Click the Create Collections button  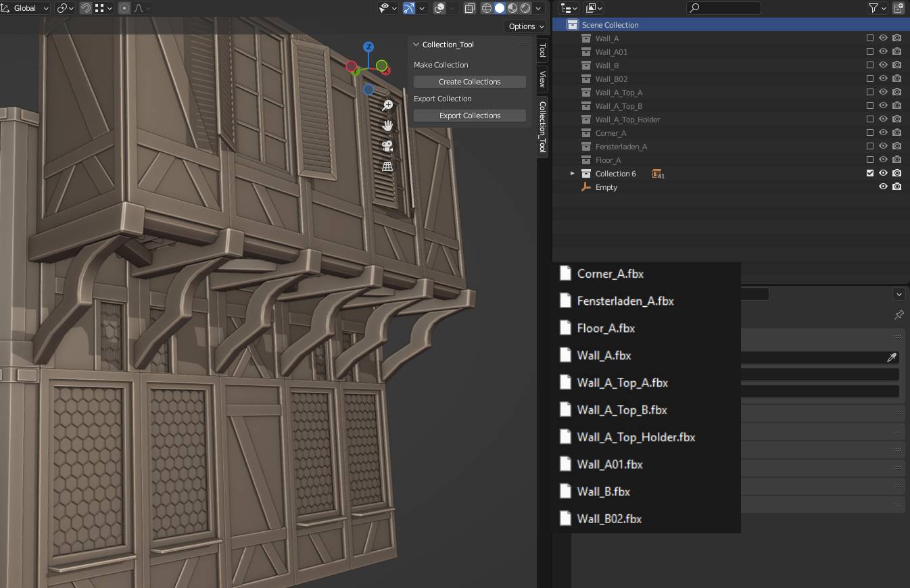coord(469,82)
